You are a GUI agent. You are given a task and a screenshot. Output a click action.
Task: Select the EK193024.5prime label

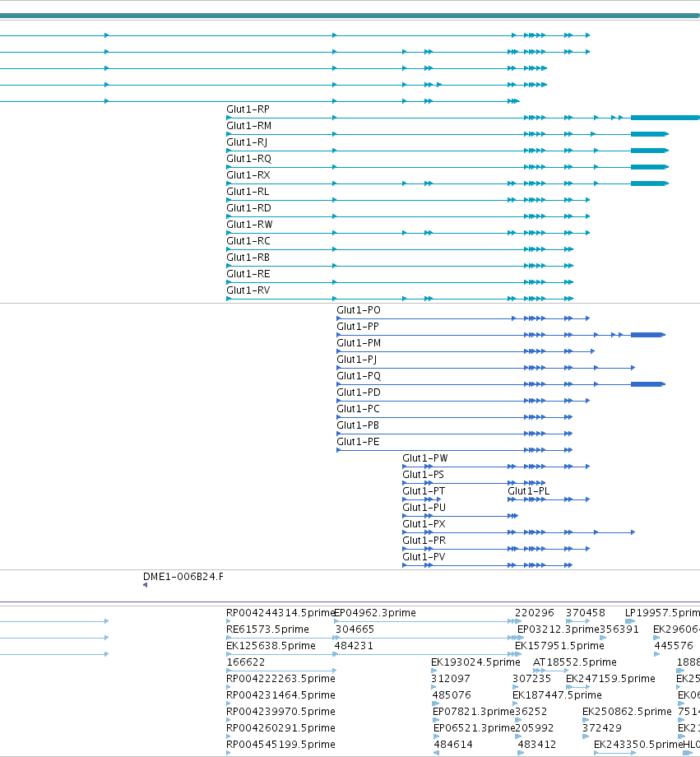coord(475,662)
